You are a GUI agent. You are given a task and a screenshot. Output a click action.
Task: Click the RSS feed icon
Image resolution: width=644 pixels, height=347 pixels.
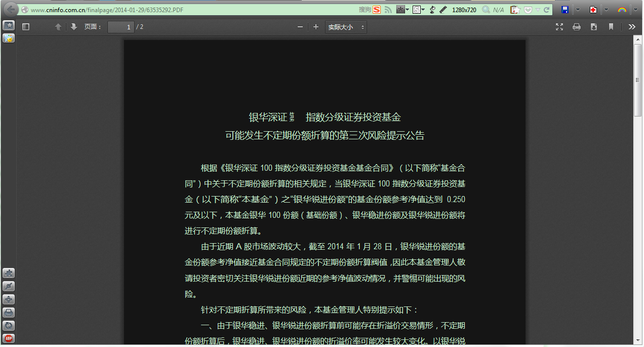(x=388, y=10)
